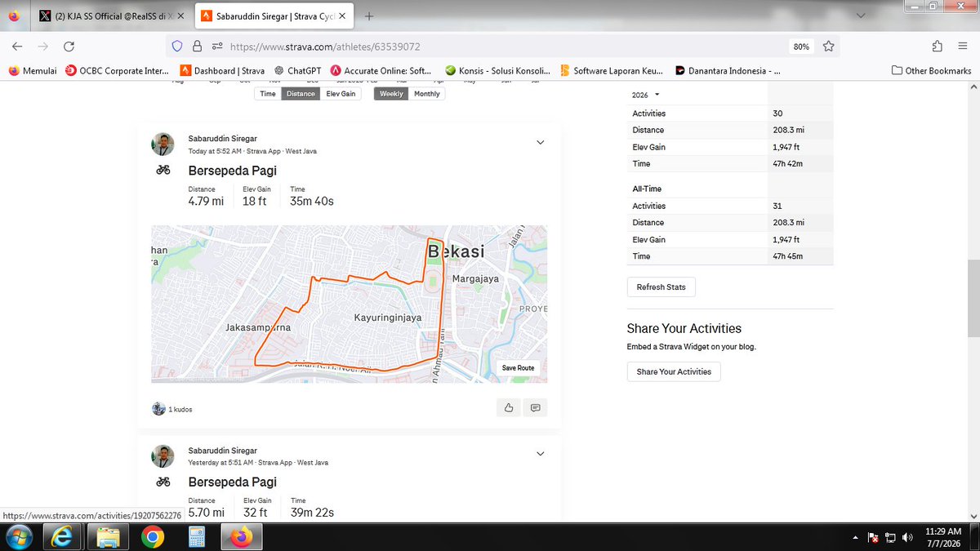Viewport: 980px width, 551px height.
Task: Open the Dashboard | Strava bookmark
Action: coord(222,70)
